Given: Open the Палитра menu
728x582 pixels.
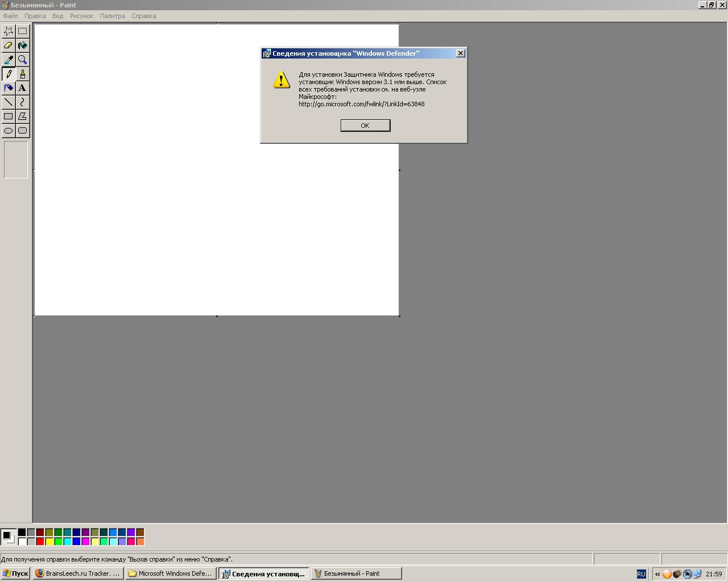Looking at the screenshot, I should point(113,16).
